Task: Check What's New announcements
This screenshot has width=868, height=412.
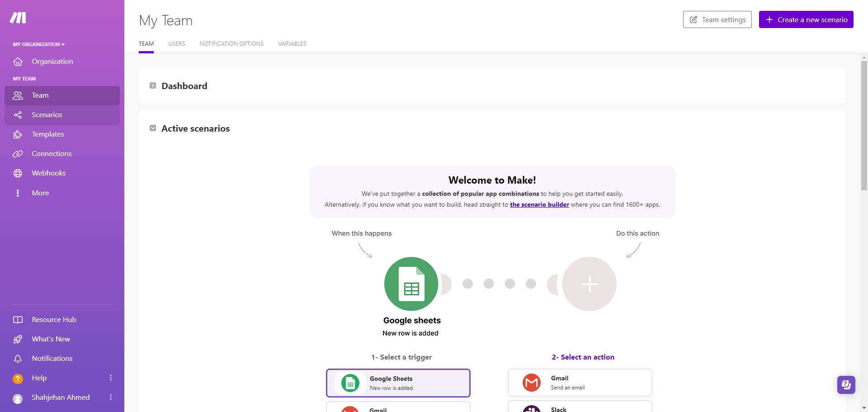Action: (x=51, y=339)
